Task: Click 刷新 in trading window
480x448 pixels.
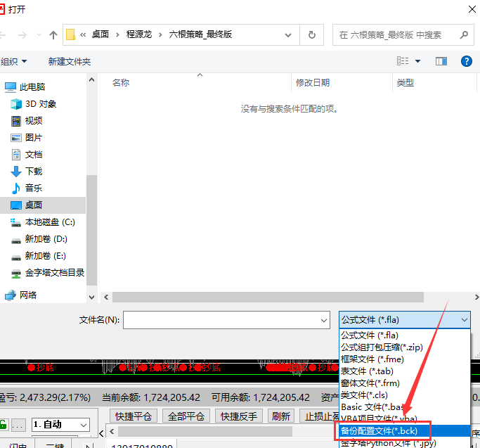Action: click(281, 416)
